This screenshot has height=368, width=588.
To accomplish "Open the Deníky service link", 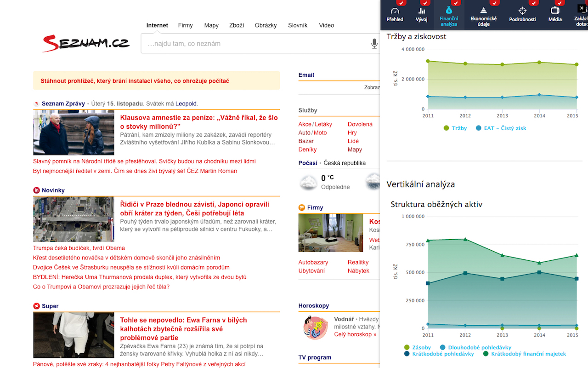I will (307, 149).
